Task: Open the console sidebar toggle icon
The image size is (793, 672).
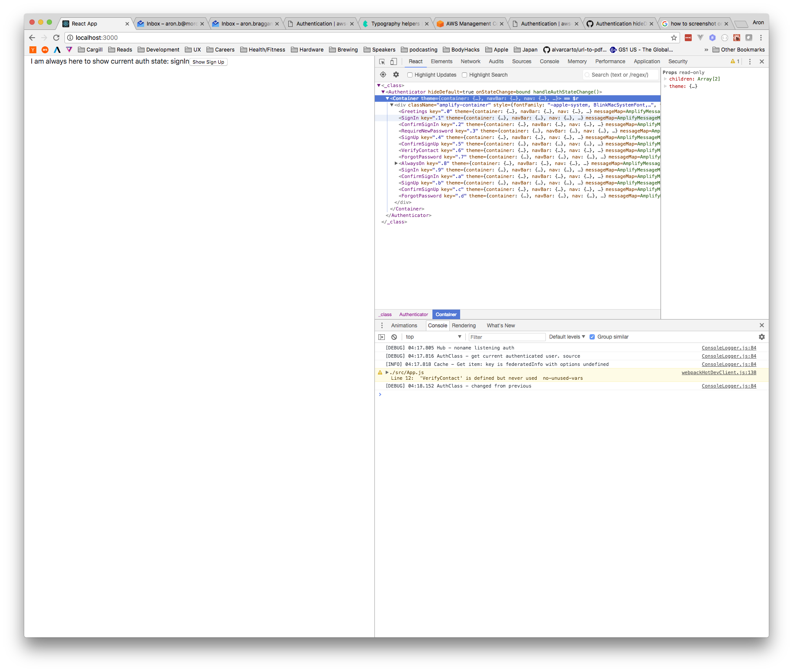Action: [381, 337]
